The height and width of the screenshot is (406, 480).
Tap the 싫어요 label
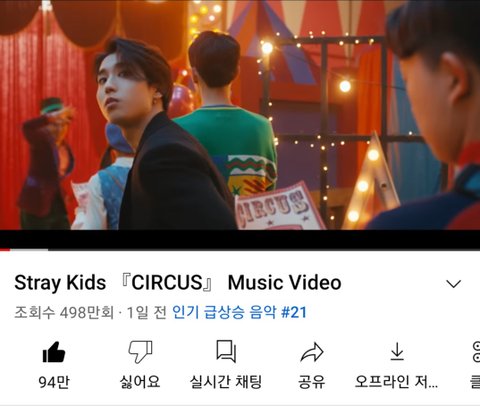point(140,382)
